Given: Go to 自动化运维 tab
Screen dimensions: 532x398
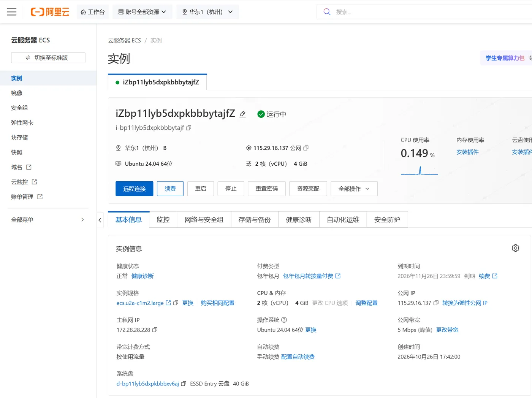Looking at the screenshot, I should pos(343,220).
